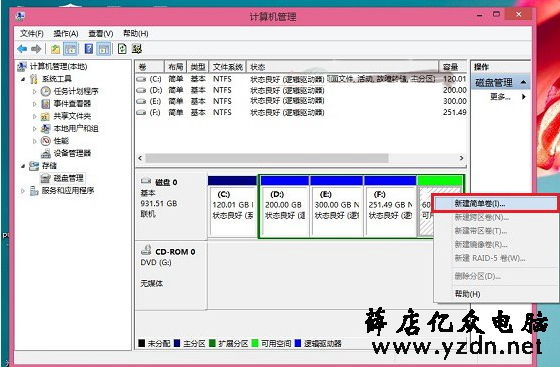The width and height of the screenshot is (560, 367).
Task: Click the 类型 column header
Action: (198, 67)
